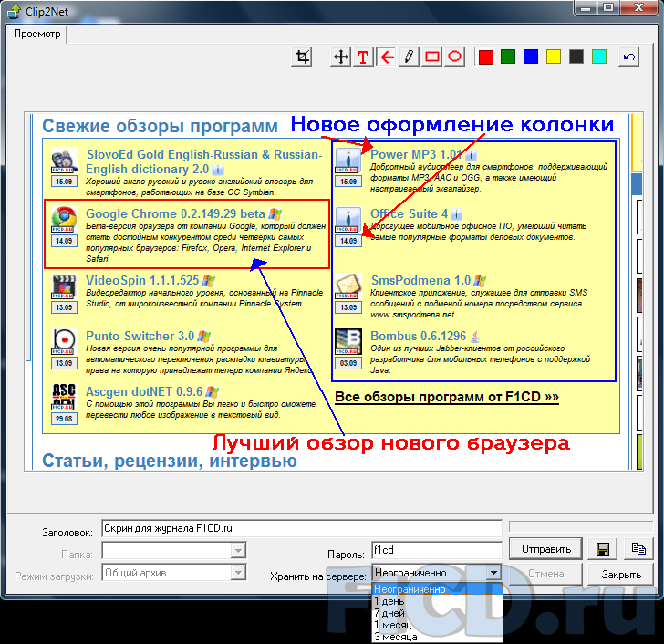The width and height of the screenshot is (664, 644).
Task: Click the Google Chrome logo thumbnail
Action: pyautogui.click(x=64, y=219)
